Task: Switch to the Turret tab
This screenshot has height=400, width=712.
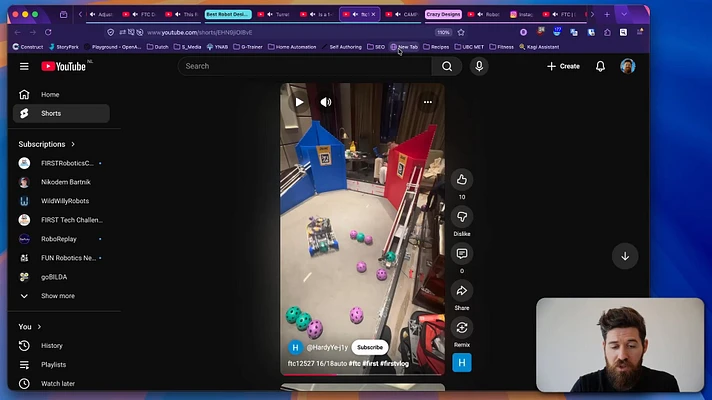Action: pyautogui.click(x=274, y=15)
